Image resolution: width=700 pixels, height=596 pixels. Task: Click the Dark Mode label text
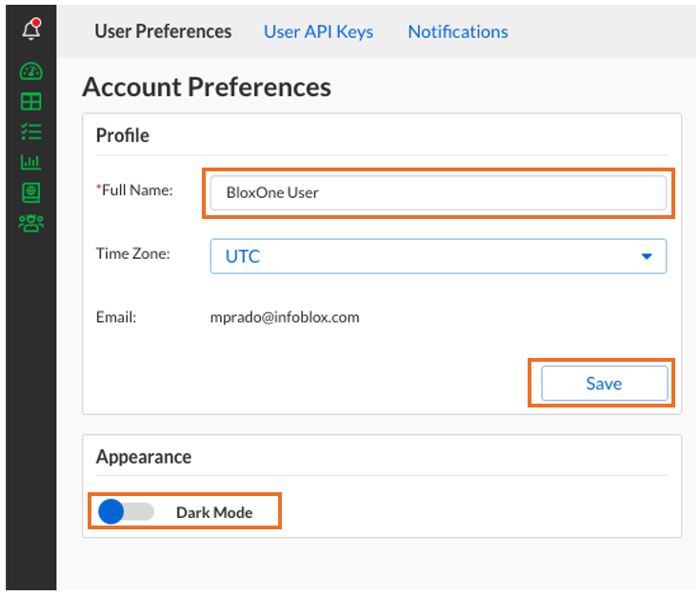(214, 512)
